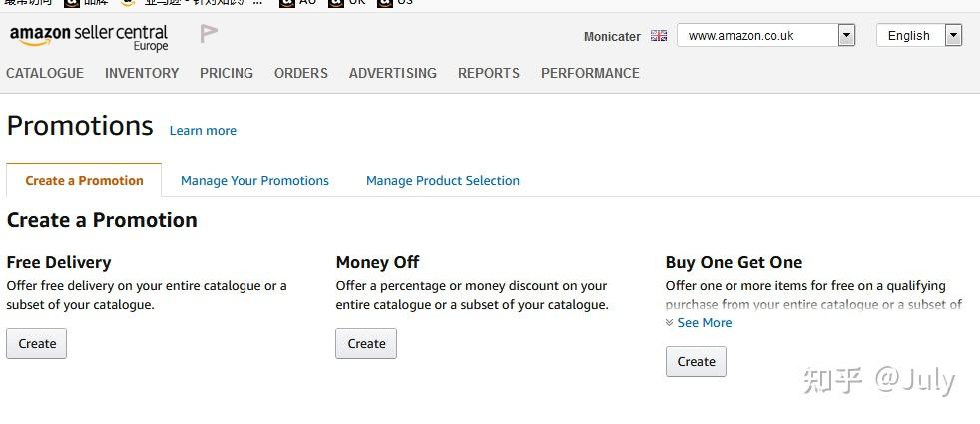Click Create under Free Delivery
Image resolution: width=980 pixels, height=424 pixels.
(37, 344)
